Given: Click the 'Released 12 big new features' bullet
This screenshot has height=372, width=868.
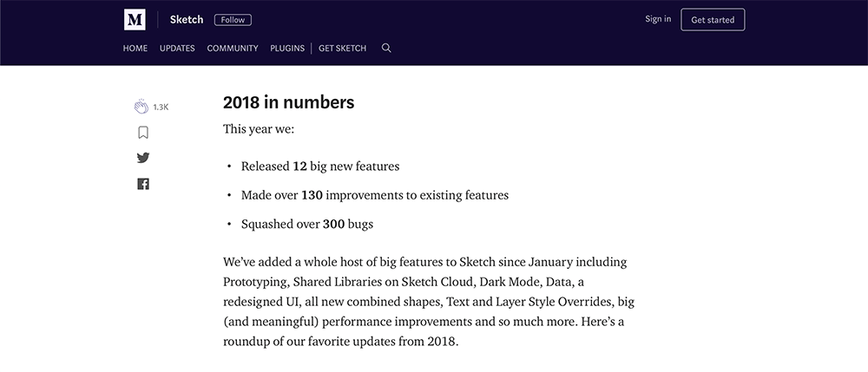Looking at the screenshot, I should click(319, 166).
